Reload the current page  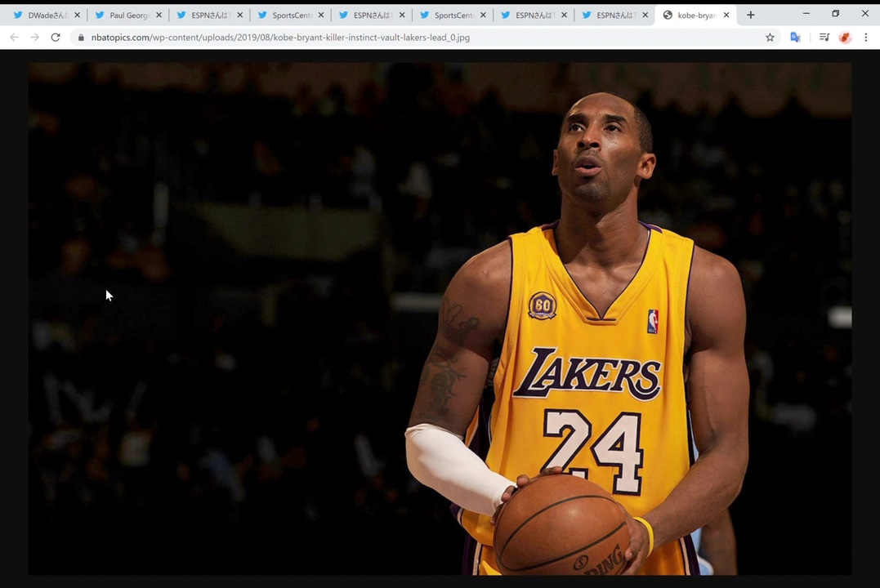[x=56, y=38]
